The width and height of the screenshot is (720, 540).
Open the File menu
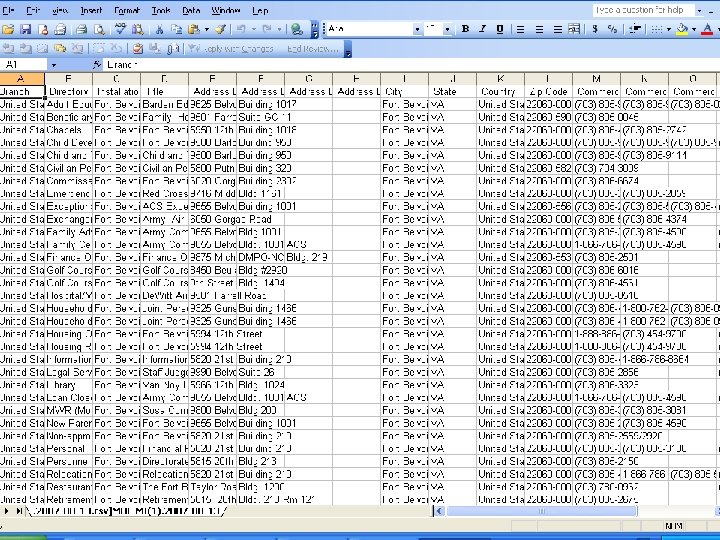click(x=8, y=10)
